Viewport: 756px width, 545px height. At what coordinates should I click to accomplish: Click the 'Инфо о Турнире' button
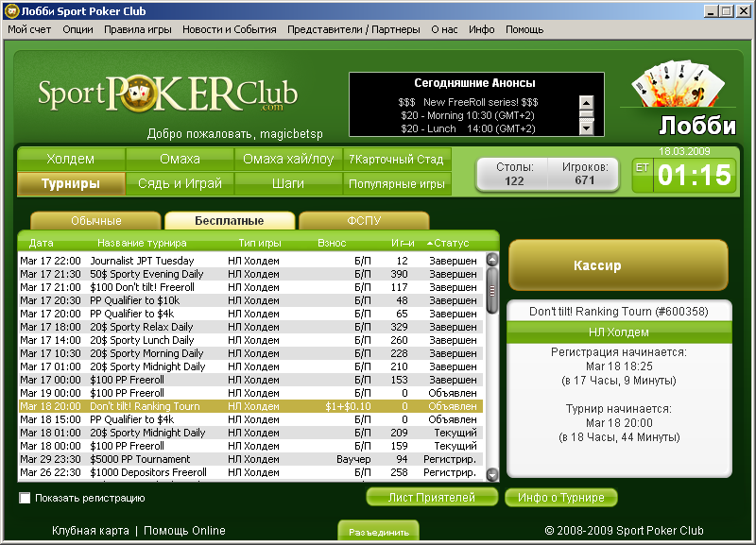(561, 497)
